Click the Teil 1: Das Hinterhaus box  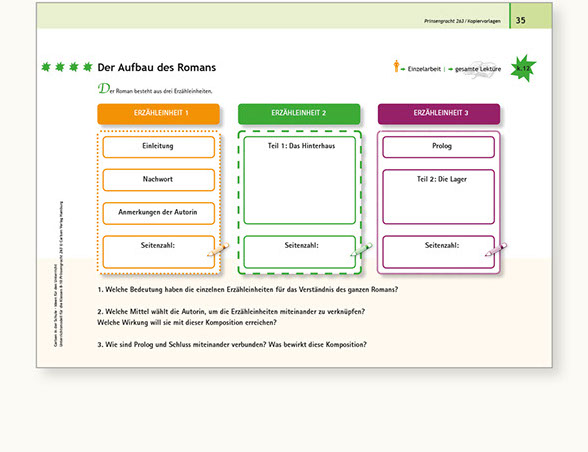(x=300, y=180)
